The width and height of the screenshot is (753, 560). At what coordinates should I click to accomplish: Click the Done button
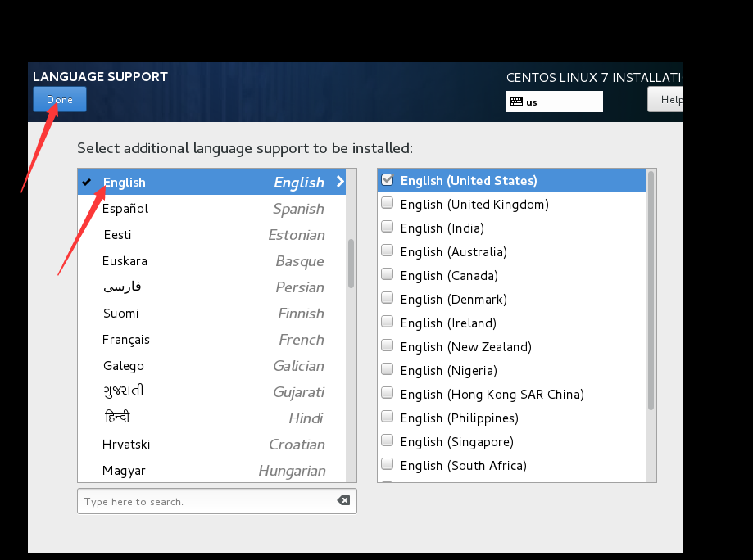(60, 99)
